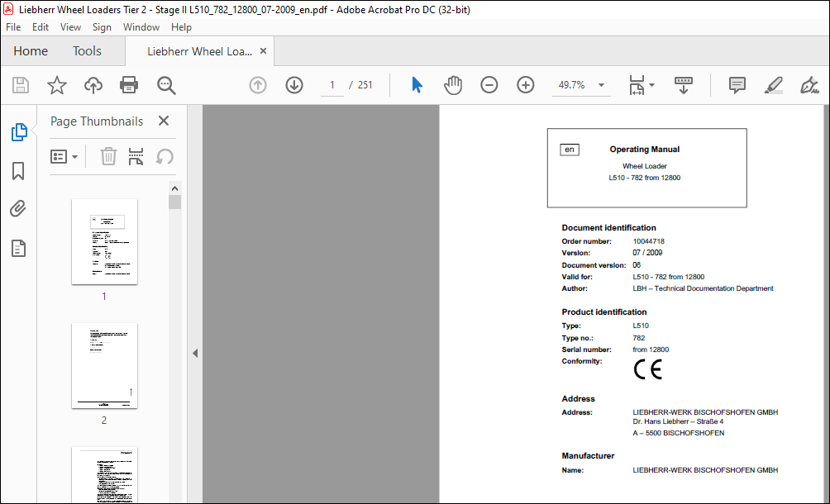Open the Bookmarks panel icon
Screen dimensions: 830x504
[x=18, y=171]
